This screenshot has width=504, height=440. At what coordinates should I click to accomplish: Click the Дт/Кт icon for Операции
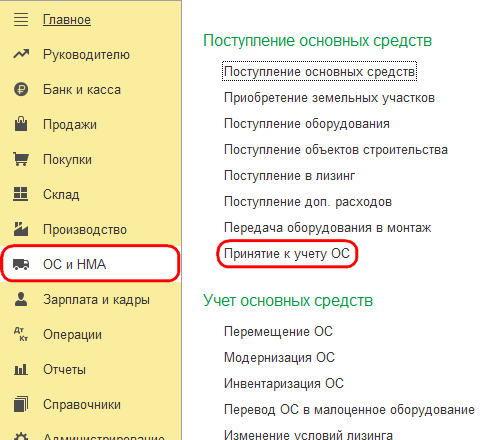(21, 334)
